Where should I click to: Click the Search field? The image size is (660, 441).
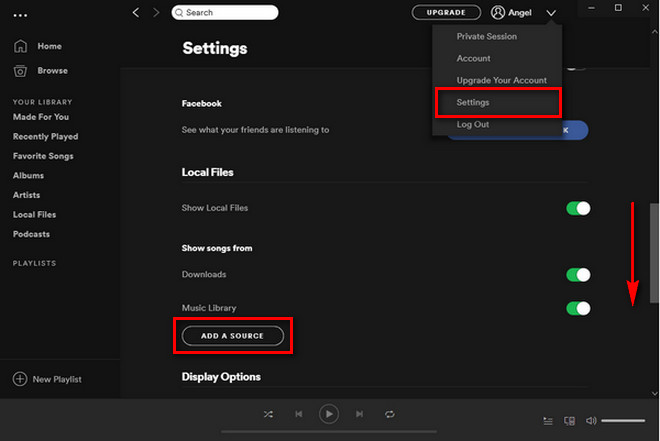pyautogui.click(x=225, y=13)
